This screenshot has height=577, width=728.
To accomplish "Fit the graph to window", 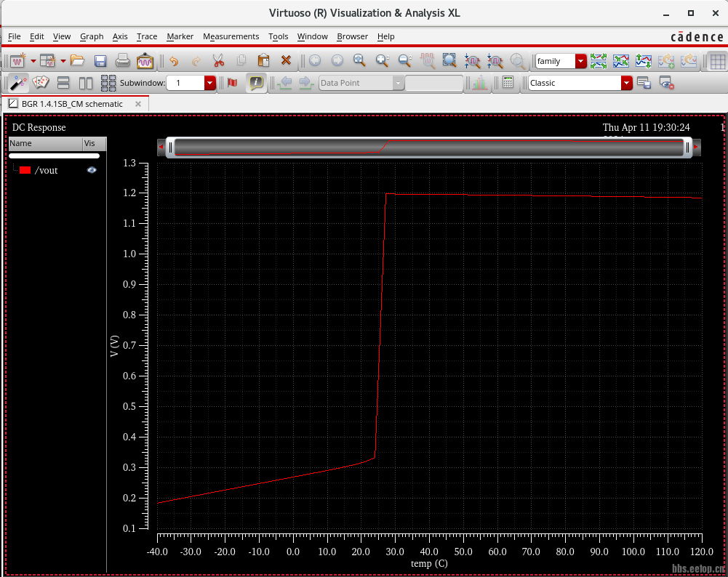I will click(x=449, y=61).
